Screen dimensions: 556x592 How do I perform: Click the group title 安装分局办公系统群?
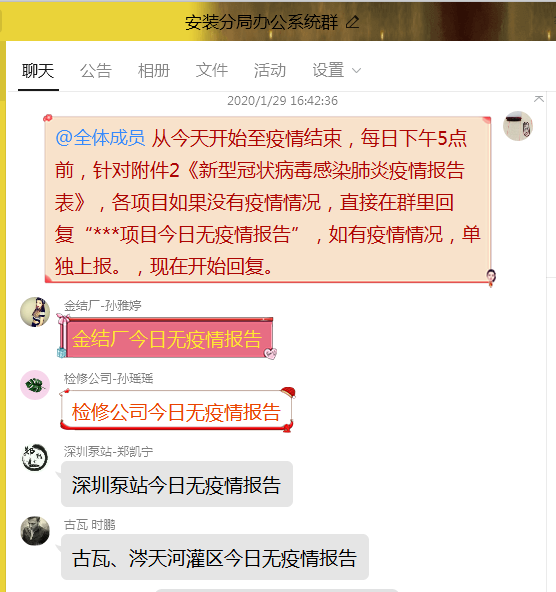tap(261, 22)
